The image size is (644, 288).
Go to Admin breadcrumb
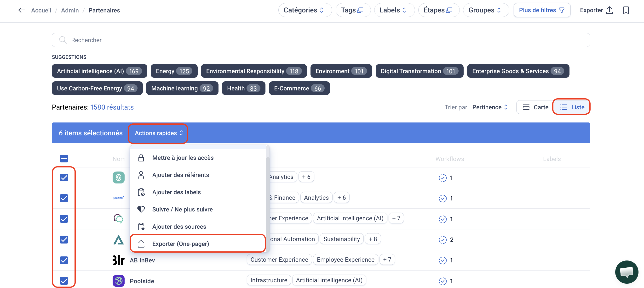[x=70, y=10]
